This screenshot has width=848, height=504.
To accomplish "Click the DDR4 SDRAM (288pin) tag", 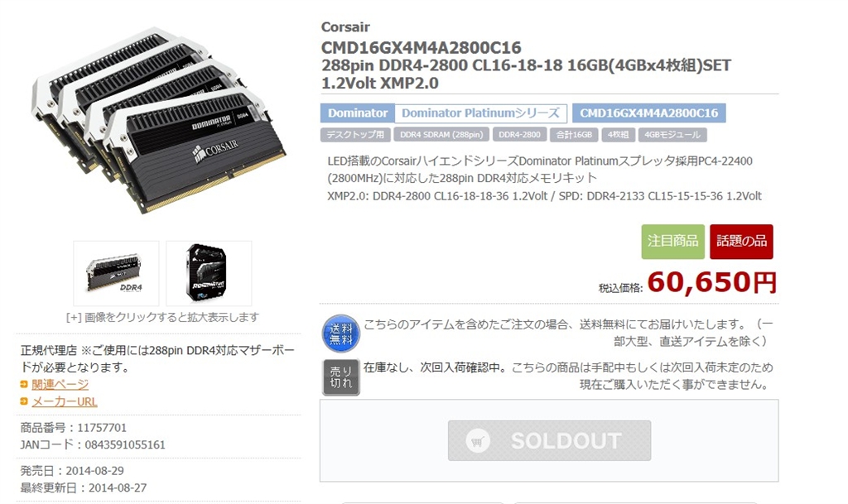I will pos(441,135).
